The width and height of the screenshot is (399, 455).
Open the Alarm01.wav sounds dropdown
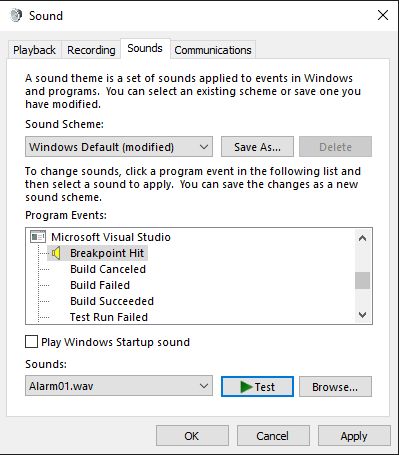(119, 386)
